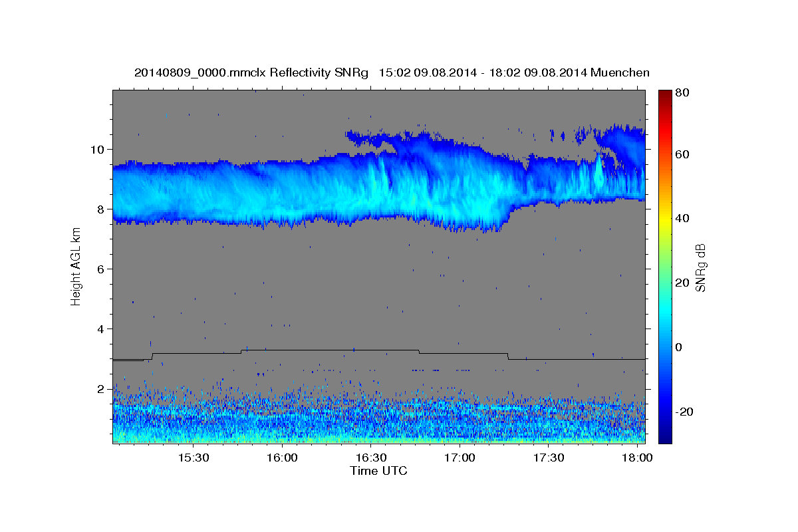This screenshot has width=798, height=532.
Task: Click the 15:30 time tick label
Action: click(x=193, y=458)
